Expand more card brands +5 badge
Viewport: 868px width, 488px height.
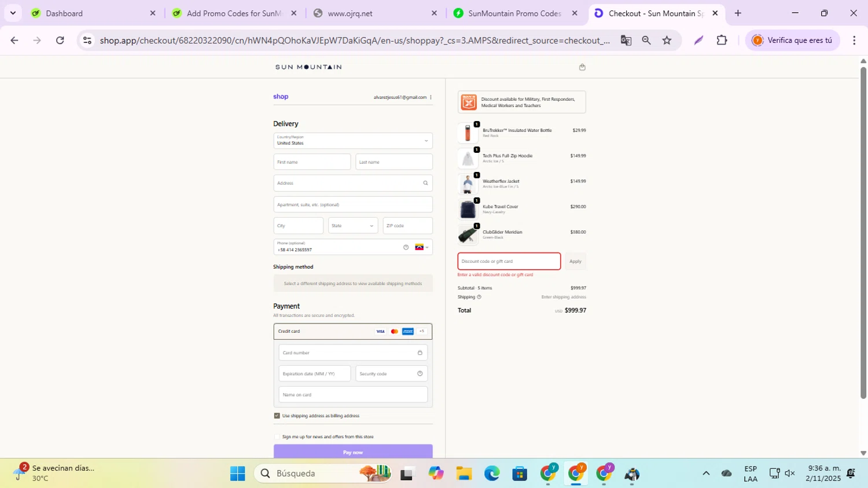pyautogui.click(x=422, y=331)
